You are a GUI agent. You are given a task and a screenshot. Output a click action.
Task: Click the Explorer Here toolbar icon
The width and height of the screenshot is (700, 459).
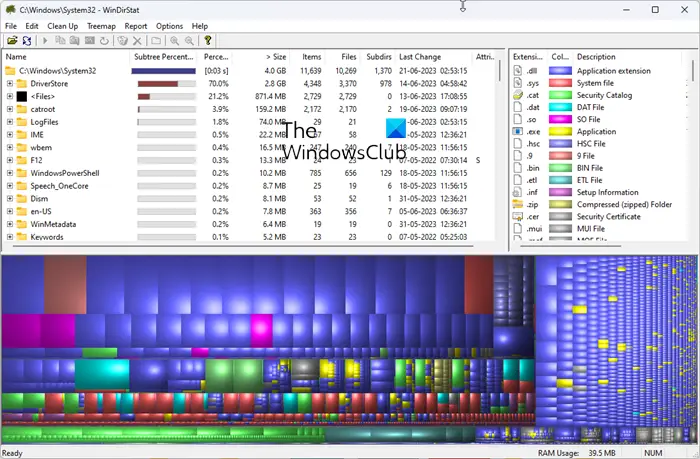[x=75, y=41]
